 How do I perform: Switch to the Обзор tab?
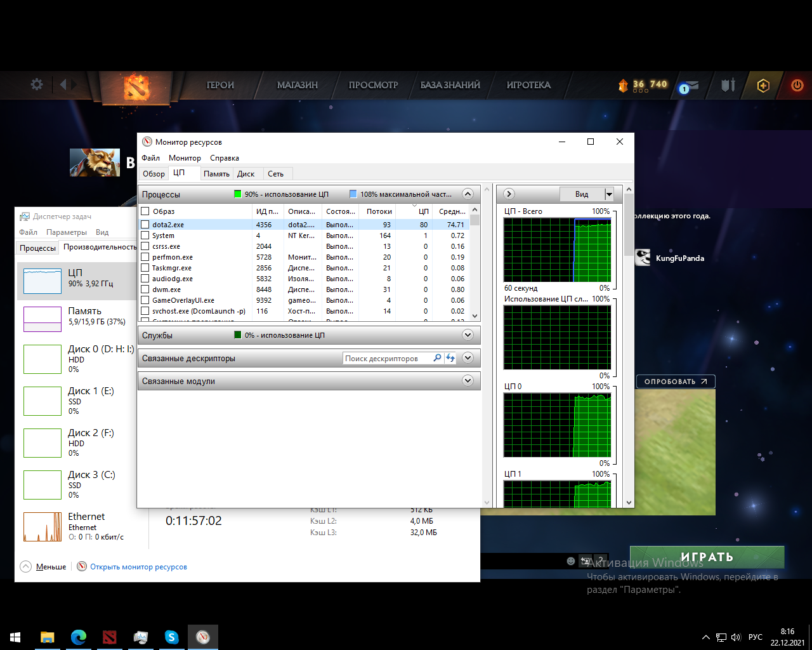[154, 174]
